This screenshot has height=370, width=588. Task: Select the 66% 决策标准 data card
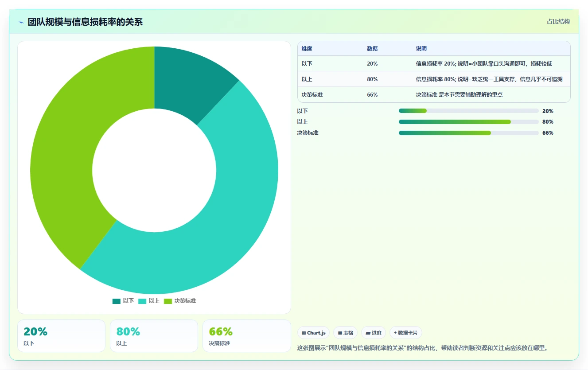(x=247, y=336)
